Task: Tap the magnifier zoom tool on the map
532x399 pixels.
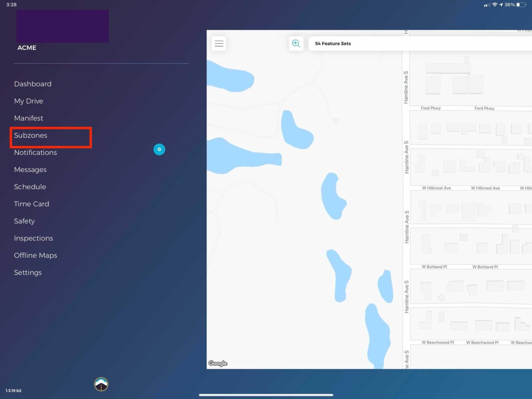Action: click(x=296, y=43)
